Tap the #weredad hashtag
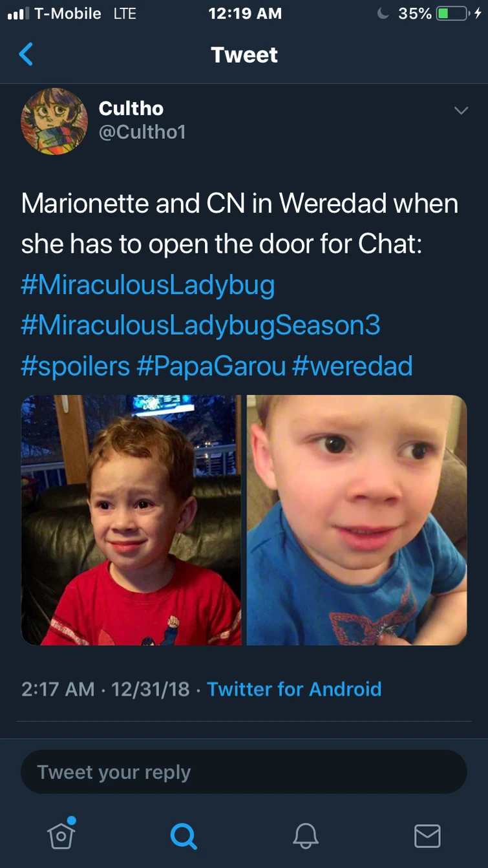488x868 pixels. pos(352,366)
